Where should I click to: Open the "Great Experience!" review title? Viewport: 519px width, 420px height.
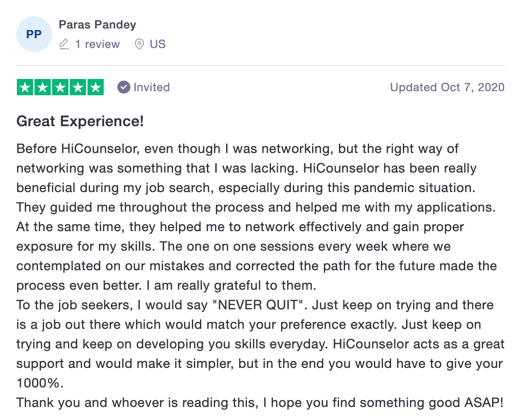click(80, 121)
